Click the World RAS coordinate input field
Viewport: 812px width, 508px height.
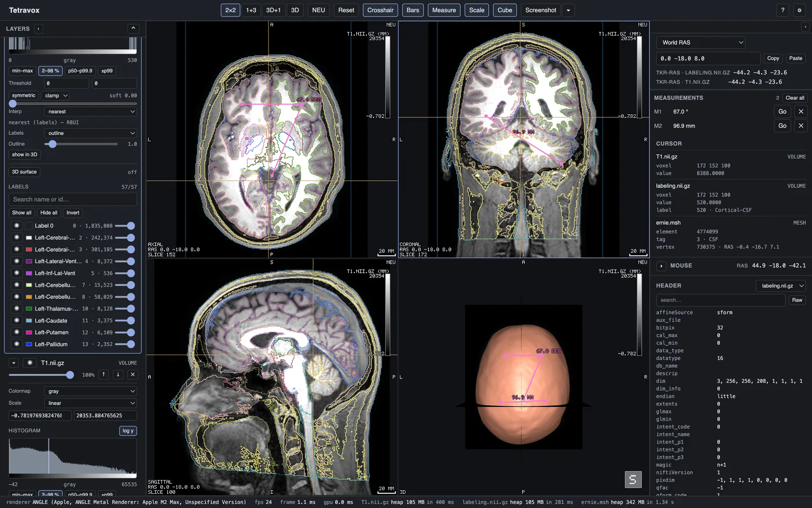pos(708,58)
